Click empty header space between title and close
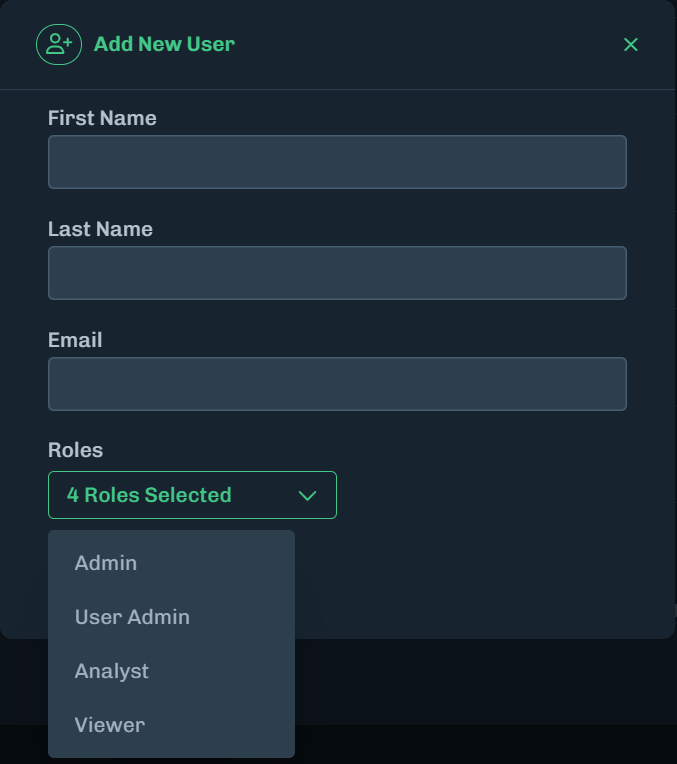The image size is (677, 764). coord(430,44)
